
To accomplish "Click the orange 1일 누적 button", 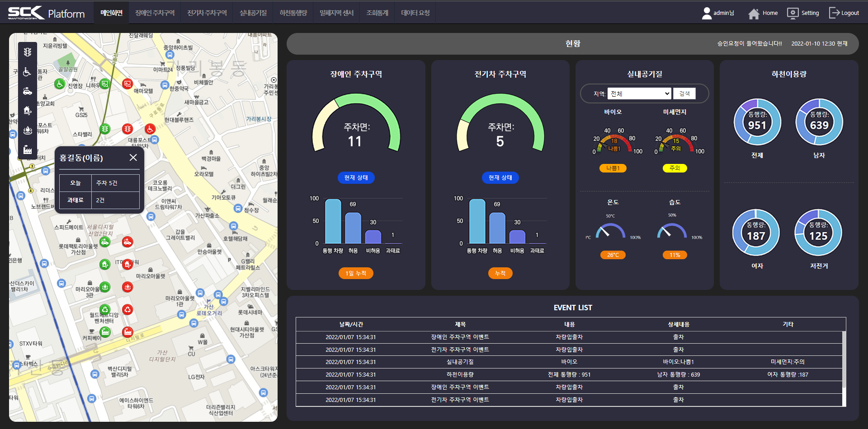I will pos(356,273).
